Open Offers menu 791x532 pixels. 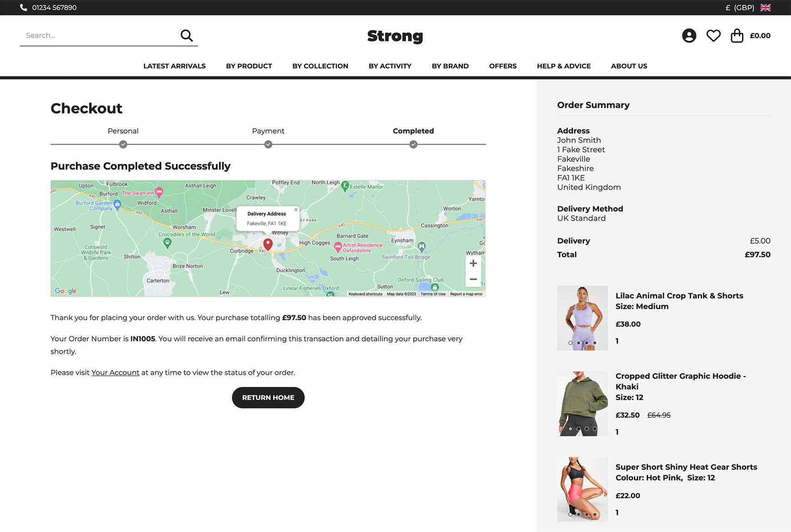[503, 66]
